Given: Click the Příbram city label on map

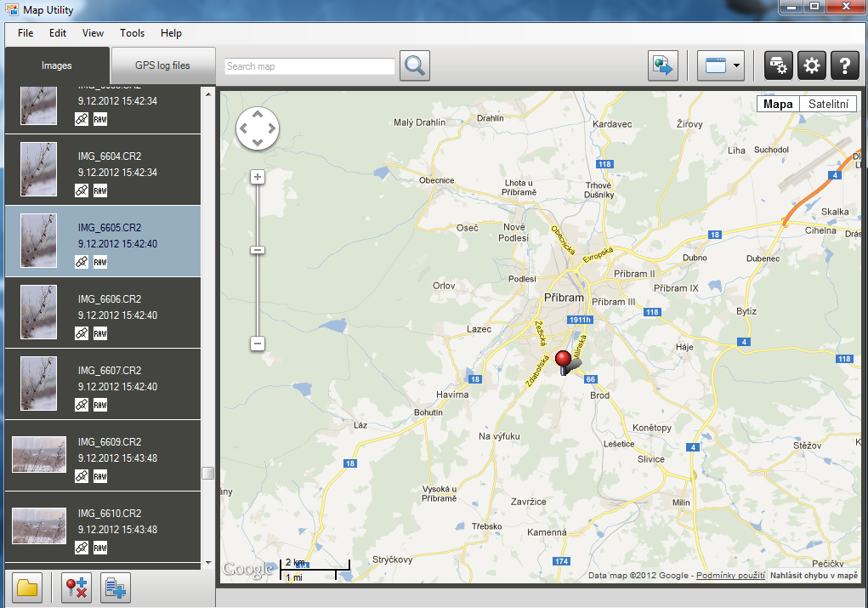Looking at the screenshot, I should pos(564,298).
